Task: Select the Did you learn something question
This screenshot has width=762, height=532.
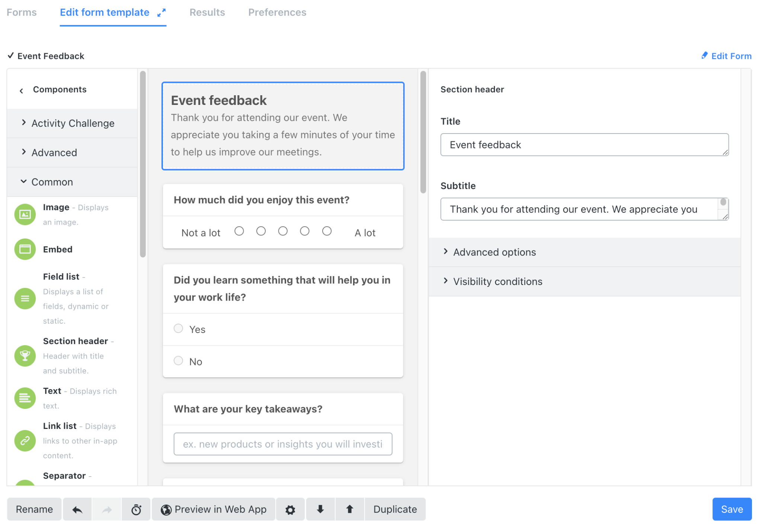Action: click(283, 321)
